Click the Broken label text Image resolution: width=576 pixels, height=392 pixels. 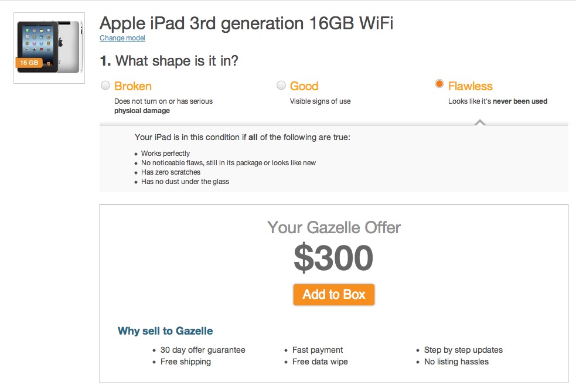click(x=133, y=86)
